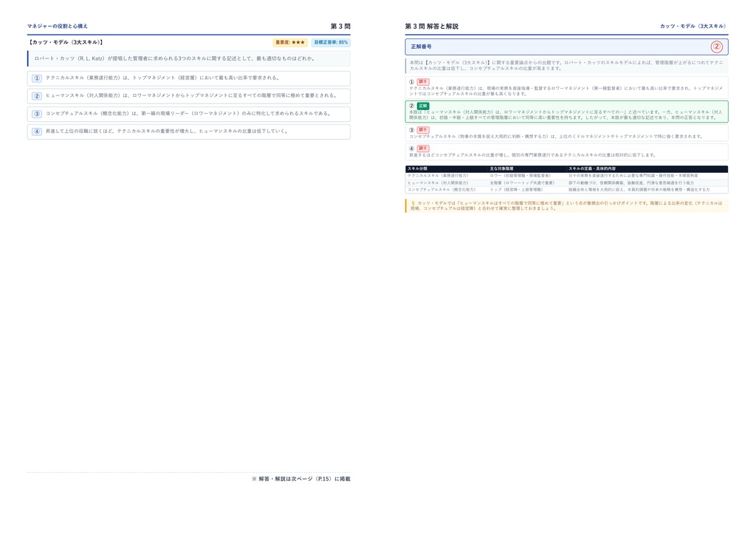Click the マネジャーの役割と心構え header link
The height and width of the screenshot is (535, 756).
click(58, 26)
